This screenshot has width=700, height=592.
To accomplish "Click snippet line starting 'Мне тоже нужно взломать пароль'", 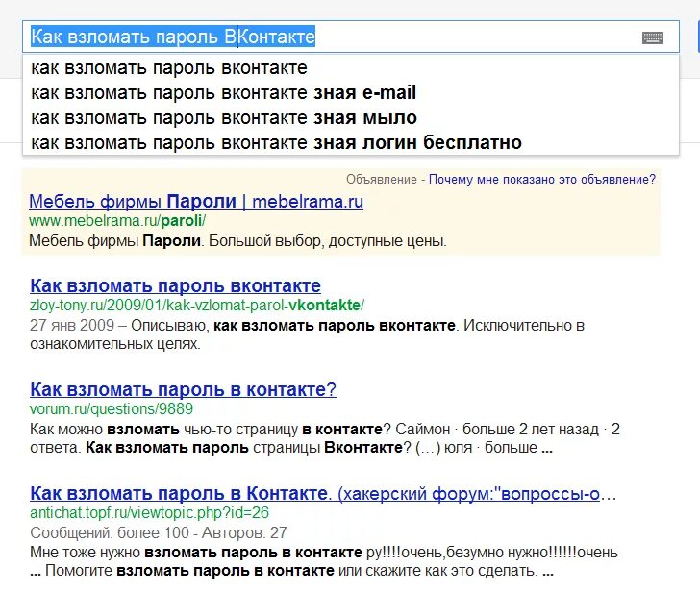I will click(x=324, y=553).
